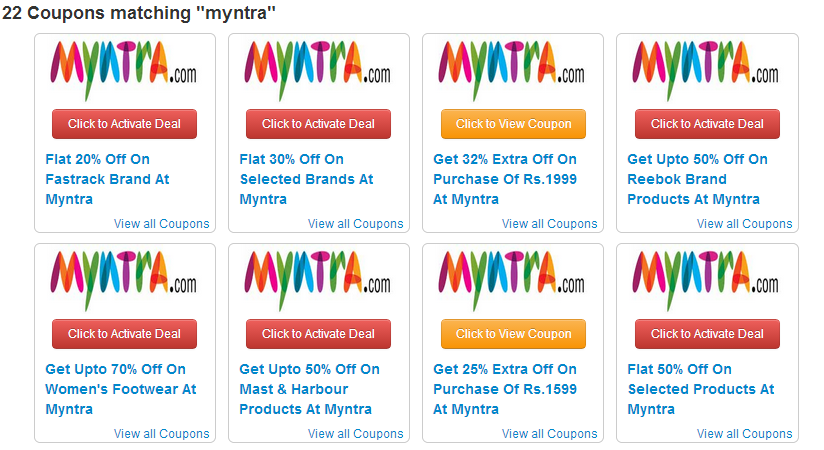The width and height of the screenshot is (824, 450).
Task: Open "Get Upto 50% Off On Mast & Harbour" link
Action: (x=309, y=389)
